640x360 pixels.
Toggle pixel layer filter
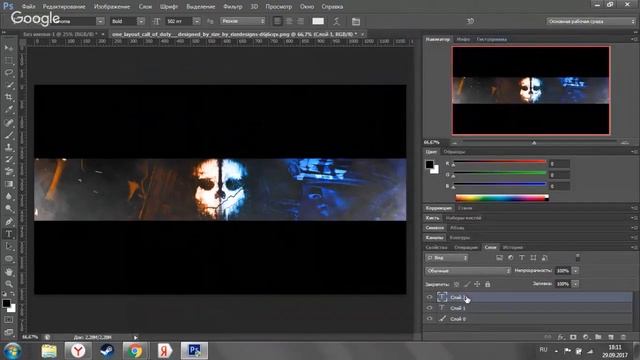point(499,258)
